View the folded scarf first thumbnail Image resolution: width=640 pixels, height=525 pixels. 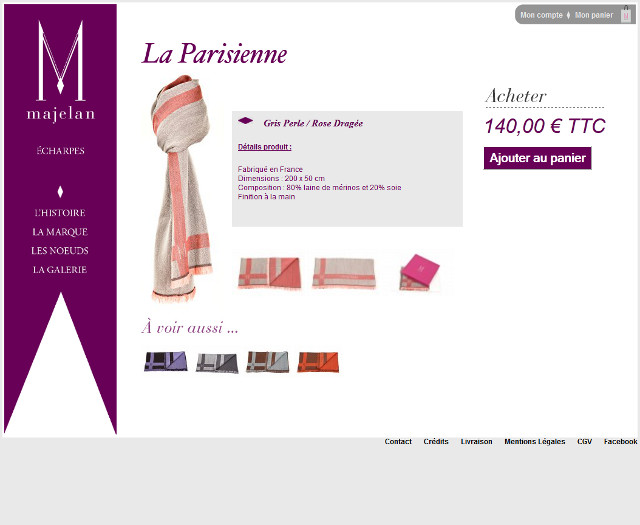coord(269,273)
